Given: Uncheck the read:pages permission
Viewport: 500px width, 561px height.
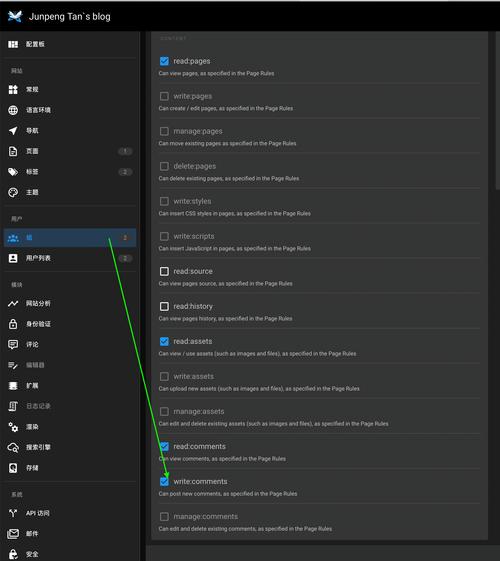Looking at the screenshot, I should coord(164,61).
